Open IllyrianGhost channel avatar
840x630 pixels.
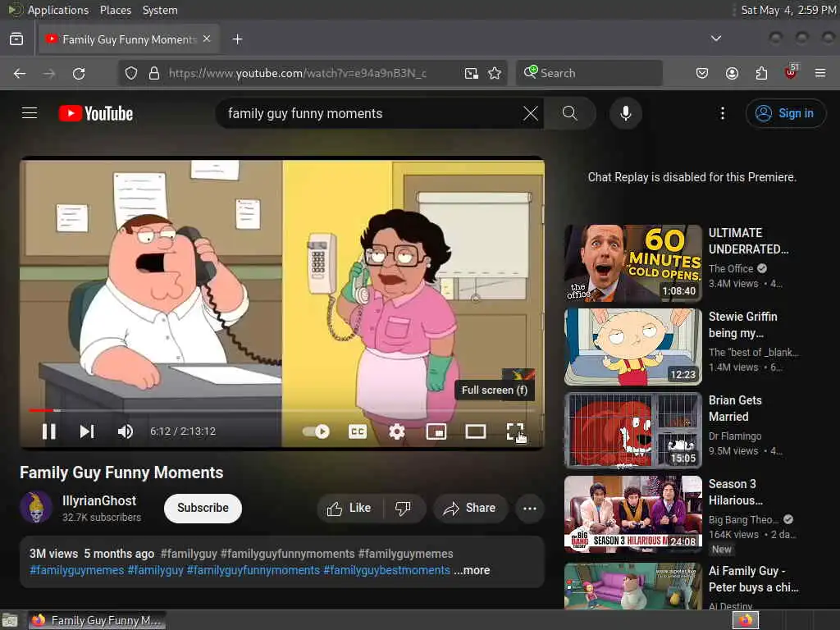(x=36, y=507)
